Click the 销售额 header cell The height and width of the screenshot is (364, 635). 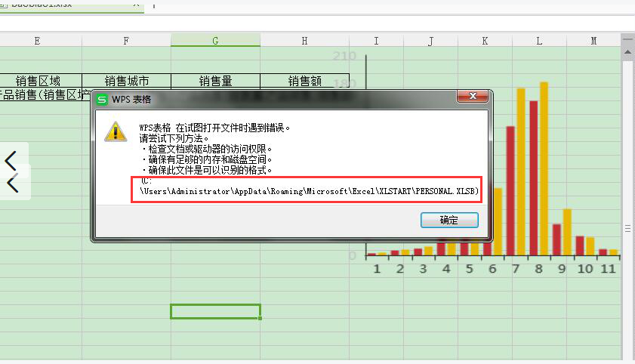click(304, 81)
